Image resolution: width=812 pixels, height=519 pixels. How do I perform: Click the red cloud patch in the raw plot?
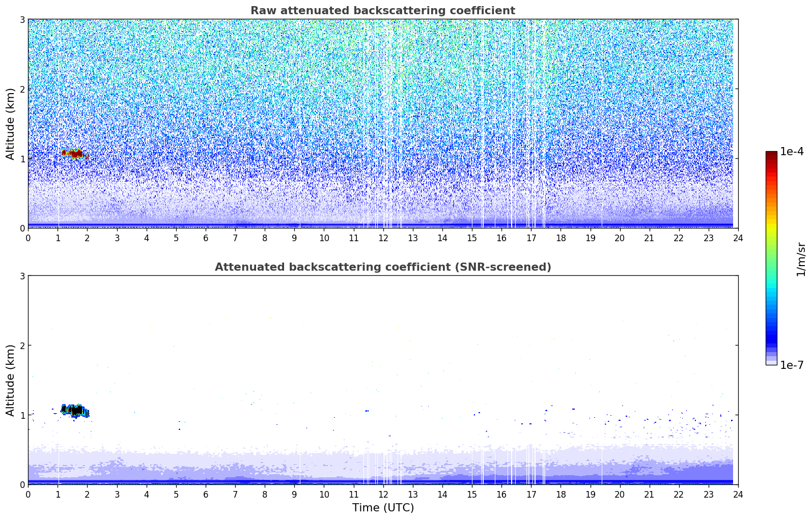75,154
